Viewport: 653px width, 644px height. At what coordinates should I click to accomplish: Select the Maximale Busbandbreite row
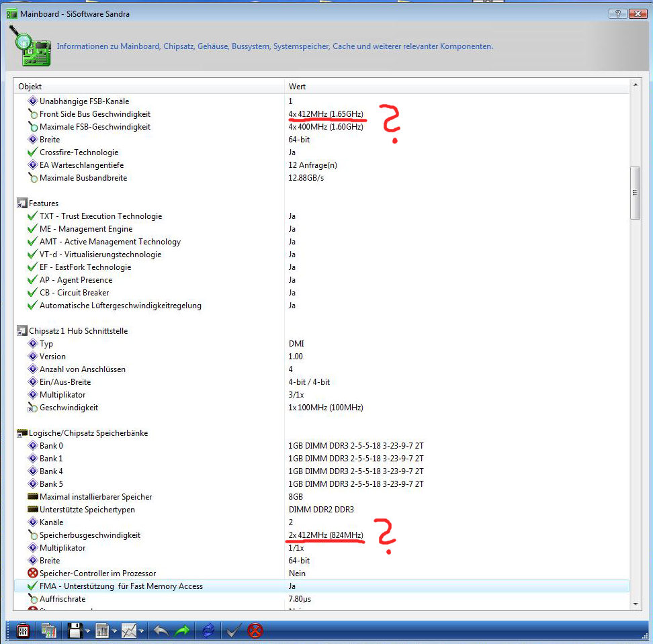pos(322,178)
